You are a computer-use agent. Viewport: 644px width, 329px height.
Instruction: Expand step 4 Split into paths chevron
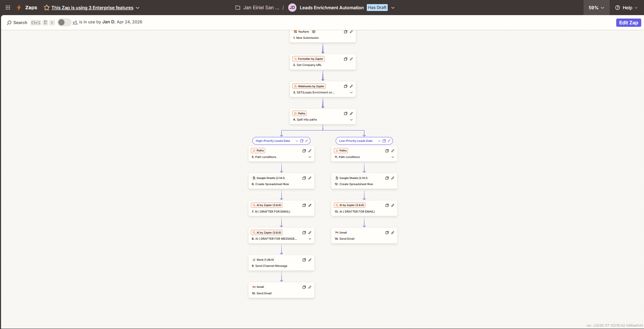coord(351,120)
